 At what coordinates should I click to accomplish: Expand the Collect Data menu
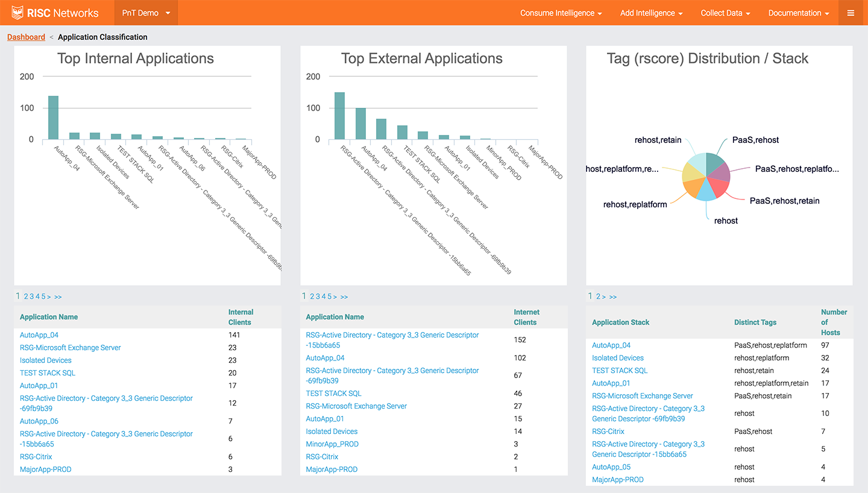726,13
